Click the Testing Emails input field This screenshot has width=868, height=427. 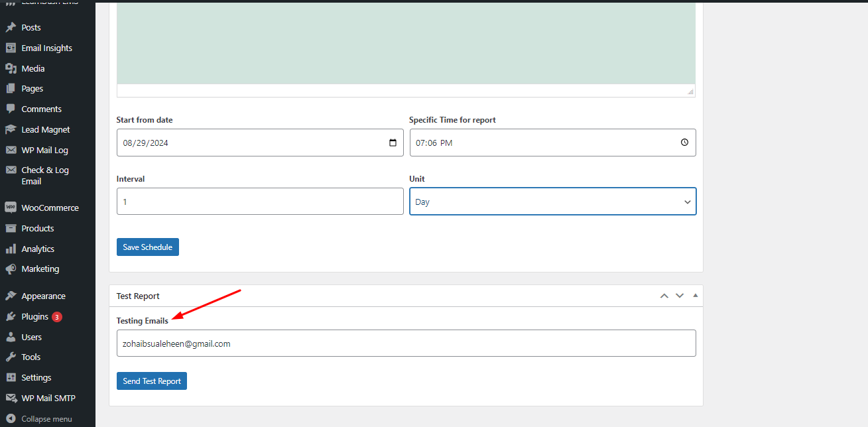406,343
